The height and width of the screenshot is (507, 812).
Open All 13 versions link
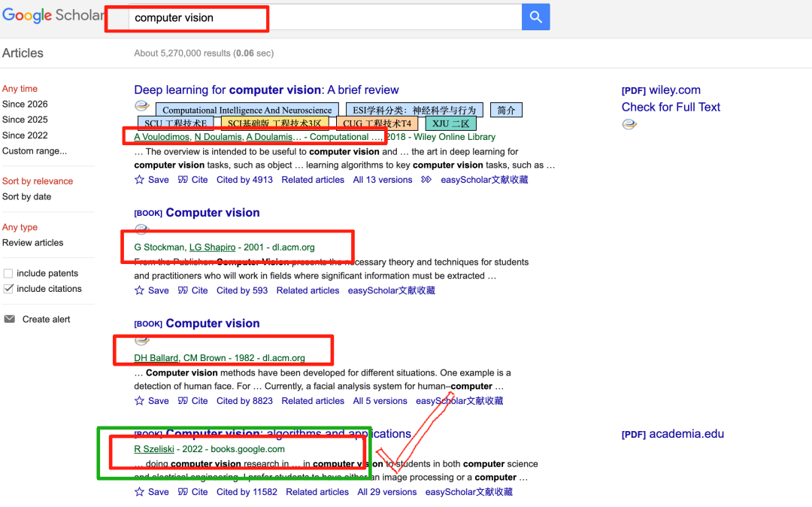[383, 180]
